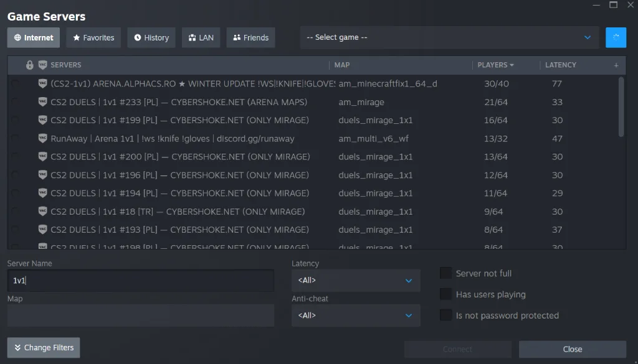This screenshot has width=638, height=364.
Task: Click the latency value 47
Action: [x=558, y=139]
